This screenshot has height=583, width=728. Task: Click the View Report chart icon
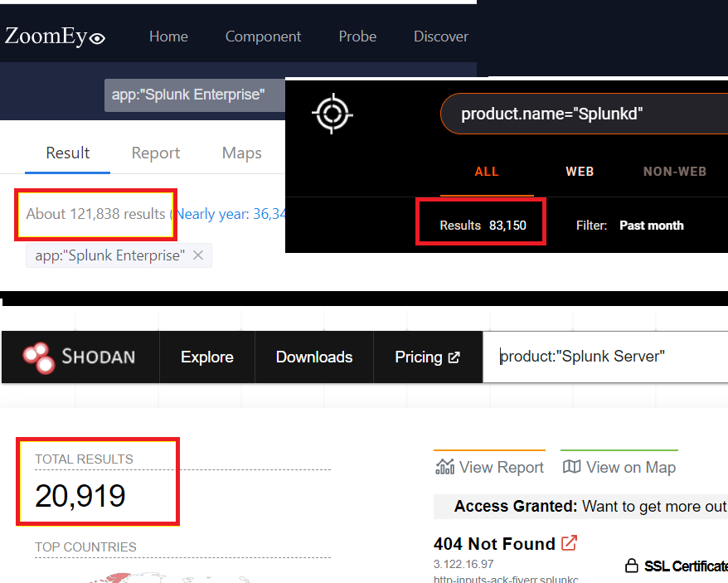pyautogui.click(x=443, y=466)
